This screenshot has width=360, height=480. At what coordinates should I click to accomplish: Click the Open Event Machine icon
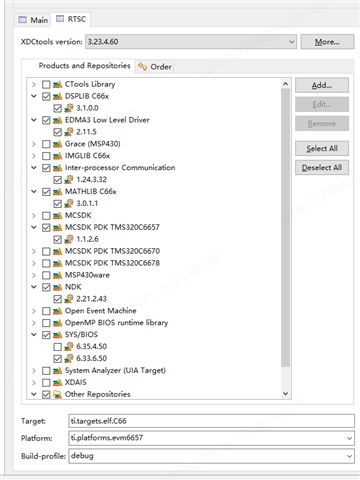pyautogui.click(x=57, y=311)
